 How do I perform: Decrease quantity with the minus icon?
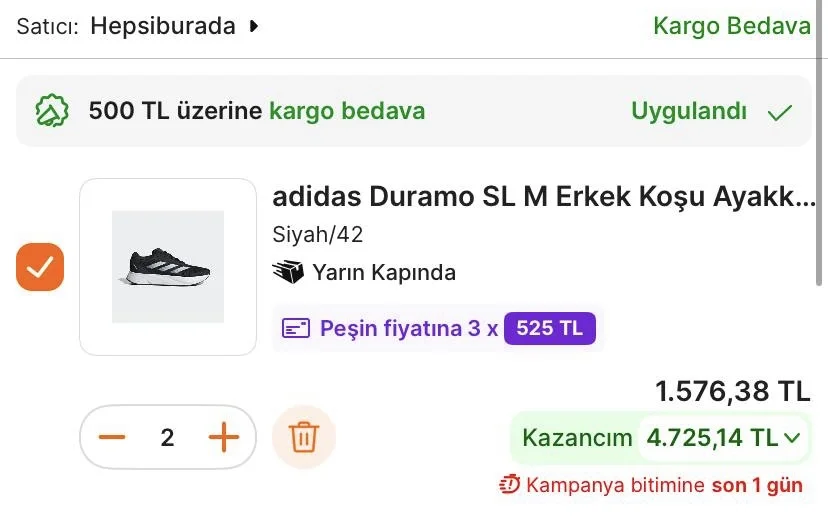pyautogui.click(x=112, y=437)
